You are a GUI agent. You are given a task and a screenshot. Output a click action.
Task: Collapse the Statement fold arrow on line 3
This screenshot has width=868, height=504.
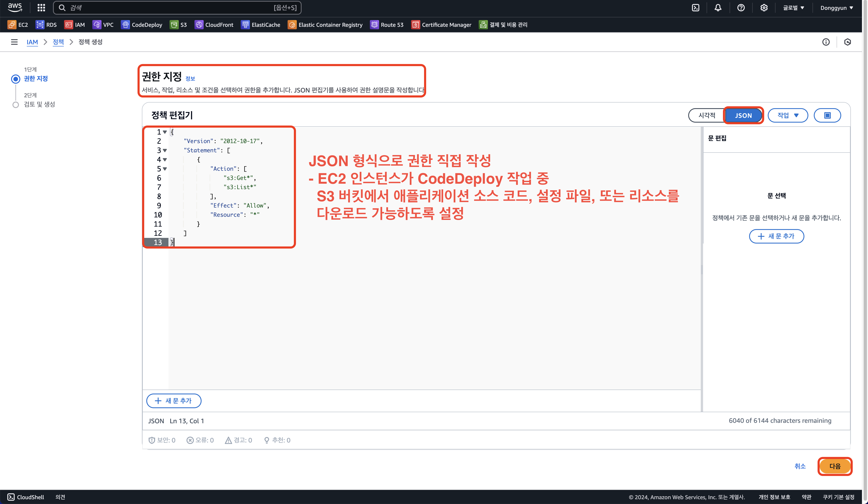(x=165, y=150)
